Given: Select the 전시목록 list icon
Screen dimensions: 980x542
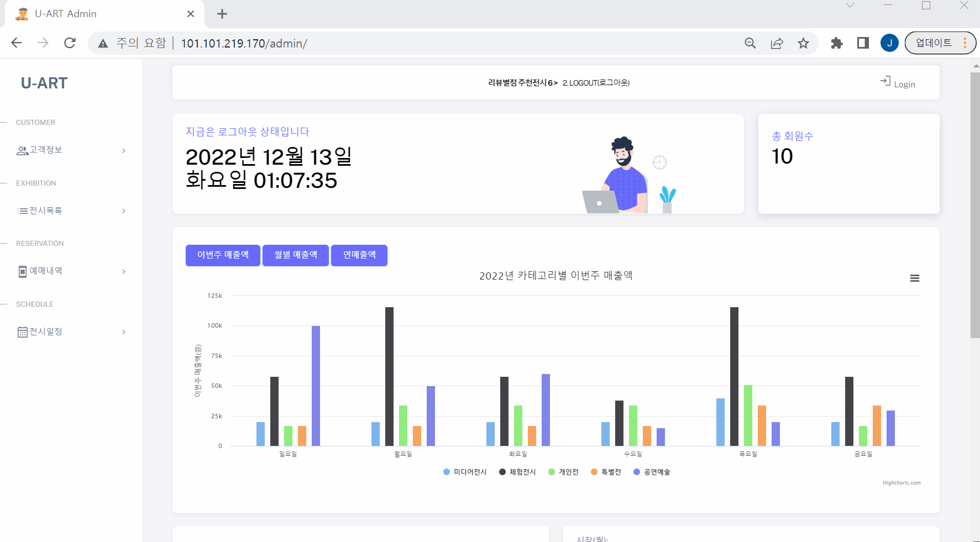Looking at the screenshot, I should tap(22, 211).
